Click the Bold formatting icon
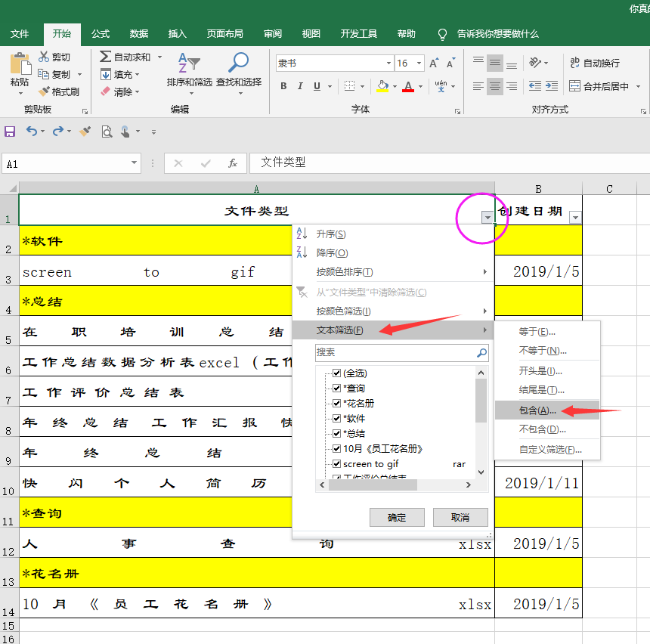650x644 pixels. (283, 86)
